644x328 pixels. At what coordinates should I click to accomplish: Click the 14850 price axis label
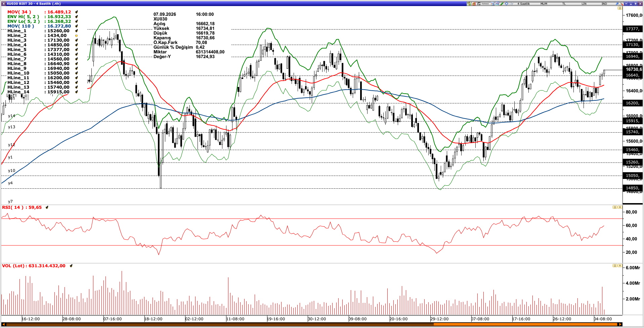pos(632,188)
